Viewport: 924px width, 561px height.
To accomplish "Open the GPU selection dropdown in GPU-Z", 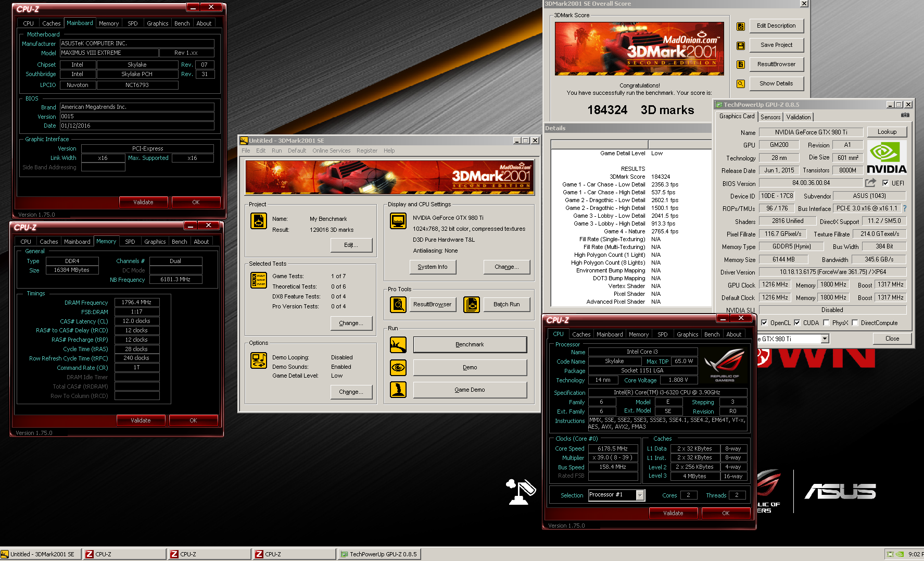I will 825,339.
